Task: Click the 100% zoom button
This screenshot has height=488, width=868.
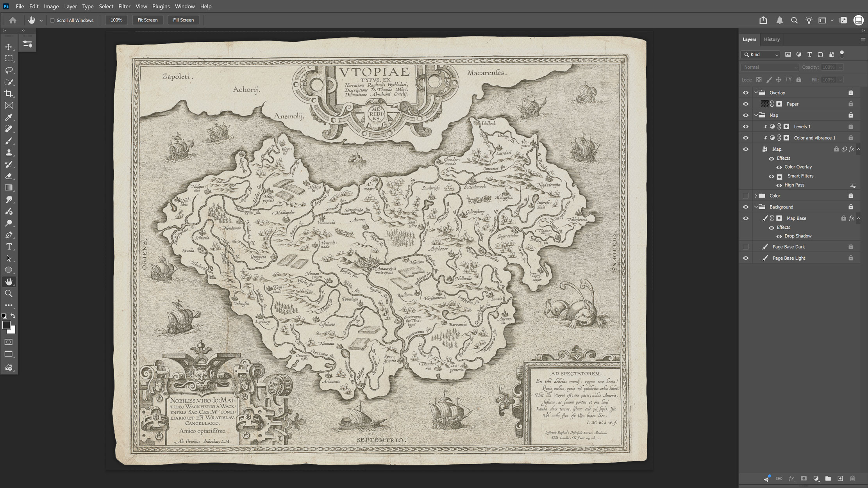Action: [116, 20]
